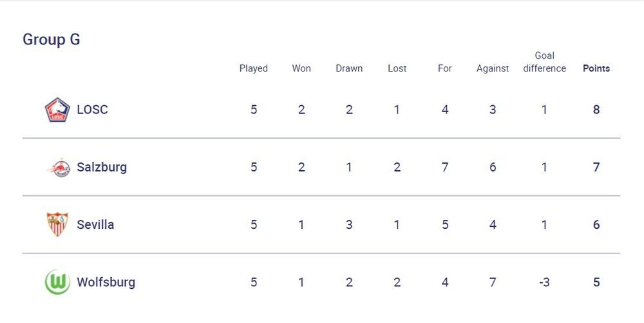Click the Drawn column header
Viewport: 644px width, 323px height.
tap(349, 68)
